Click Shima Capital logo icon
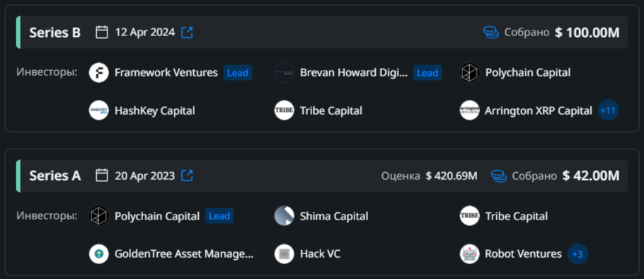The width and height of the screenshot is (644, 279). 284,216
